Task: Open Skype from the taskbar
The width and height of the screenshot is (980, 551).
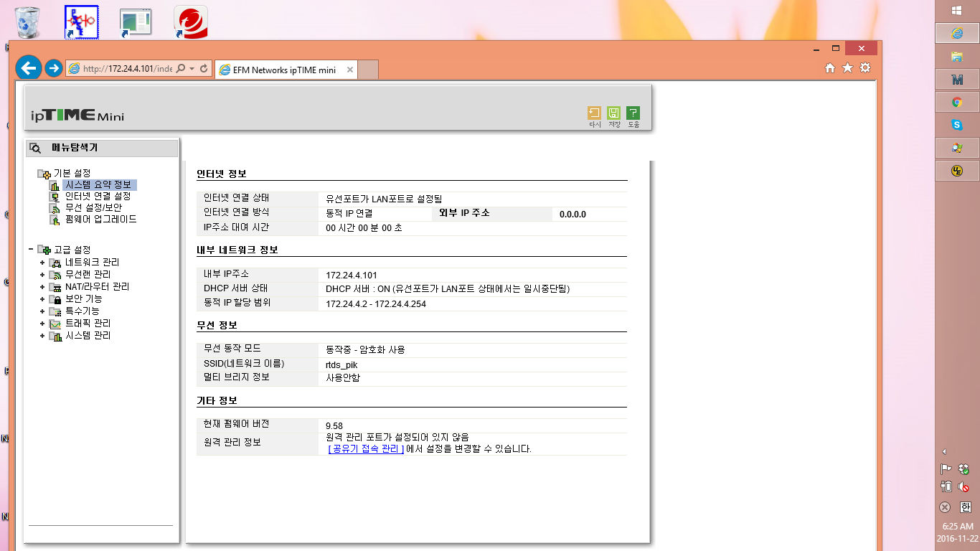Action: click(956, 125)
